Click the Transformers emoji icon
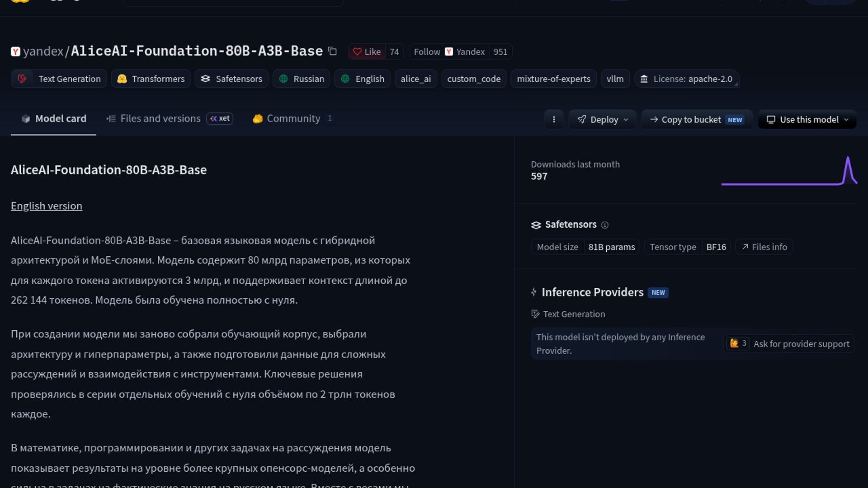The height and width of the screenshot is (488, 868). [x=122, y=79]
